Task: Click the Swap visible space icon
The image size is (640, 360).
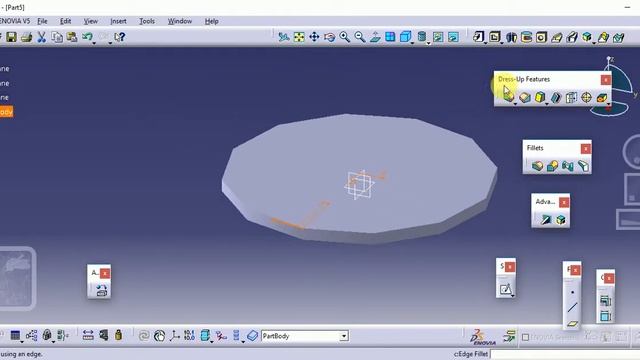Action: coord(453,37)
